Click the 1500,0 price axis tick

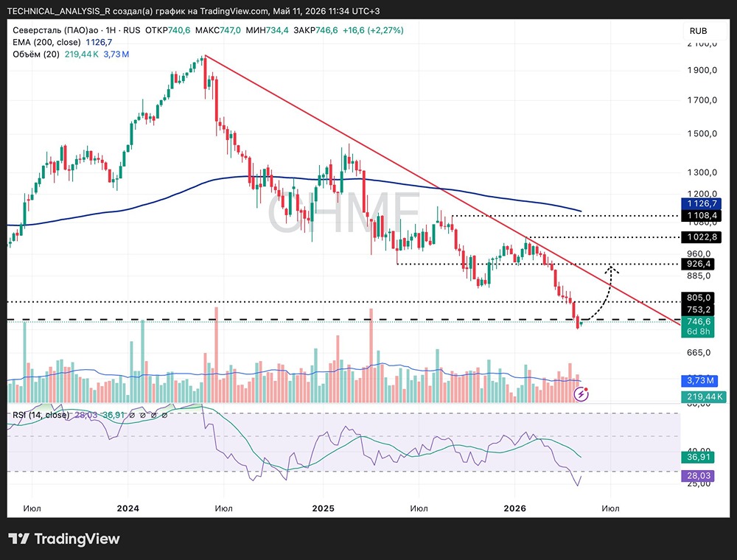[x=702, y=133]
